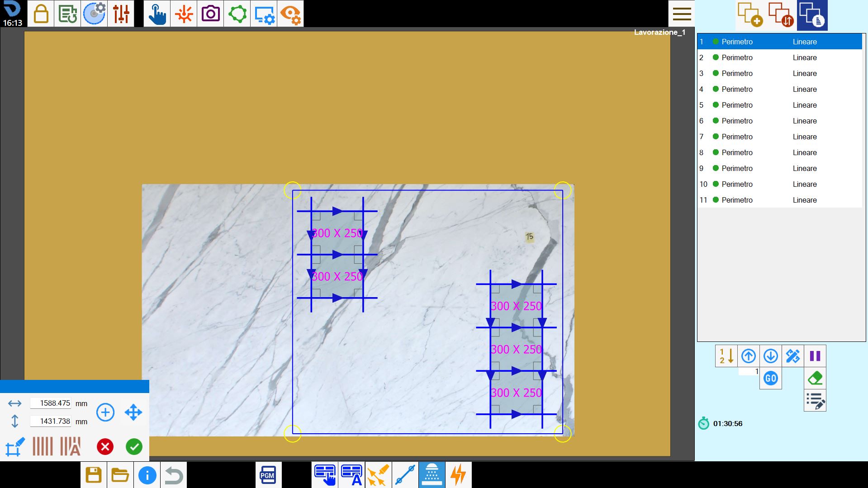
Task: Select row 11 Perimetro Lineare
Action: [780, 200]
